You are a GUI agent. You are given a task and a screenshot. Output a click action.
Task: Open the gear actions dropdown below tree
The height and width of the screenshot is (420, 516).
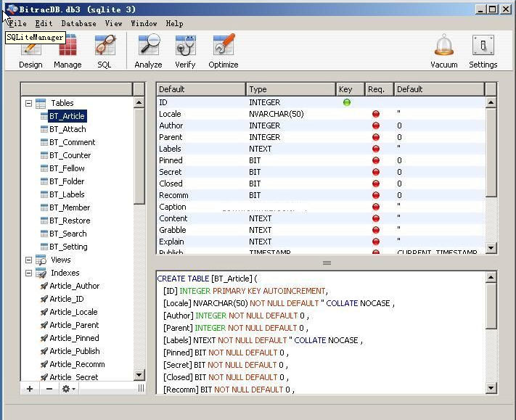click(x=69, y=389)
